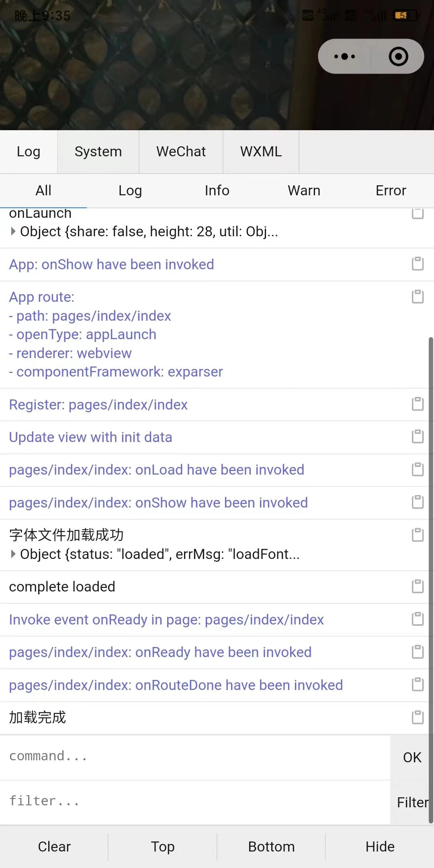Open the WXML tab
This screenshot has width=434, height=868.
click(261, 151)
